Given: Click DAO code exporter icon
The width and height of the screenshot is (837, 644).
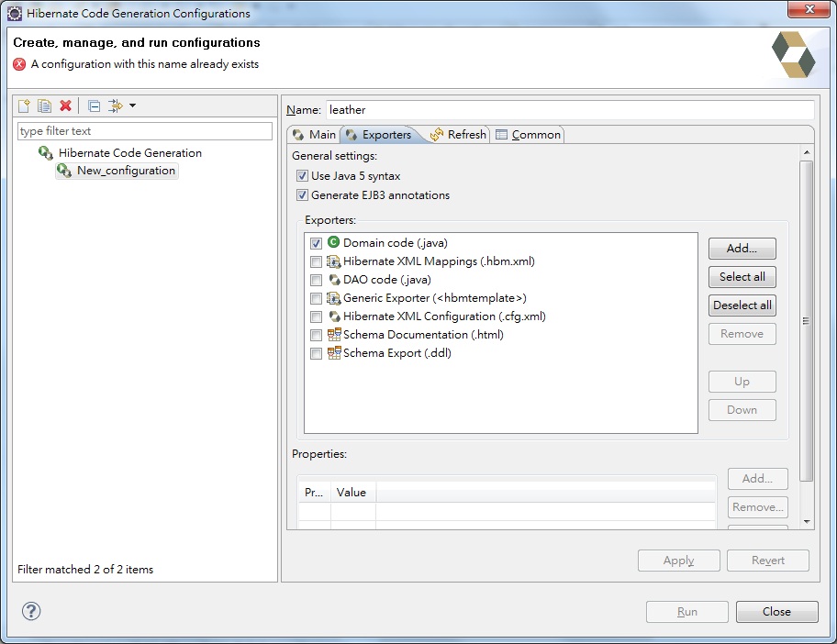Looking at the screenshot, I should pos(334,279).
